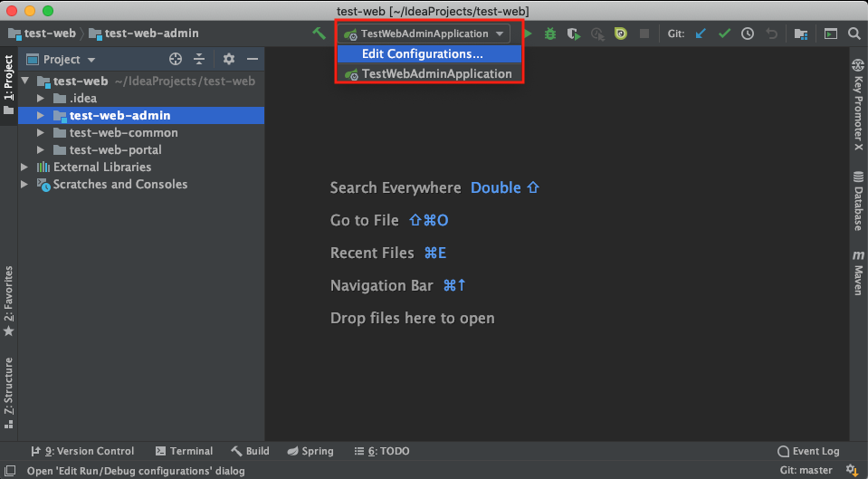This screenshot has height=479, width=868.
Task: Open the Key Promoter X side tab
Action: tap(858, 104)
